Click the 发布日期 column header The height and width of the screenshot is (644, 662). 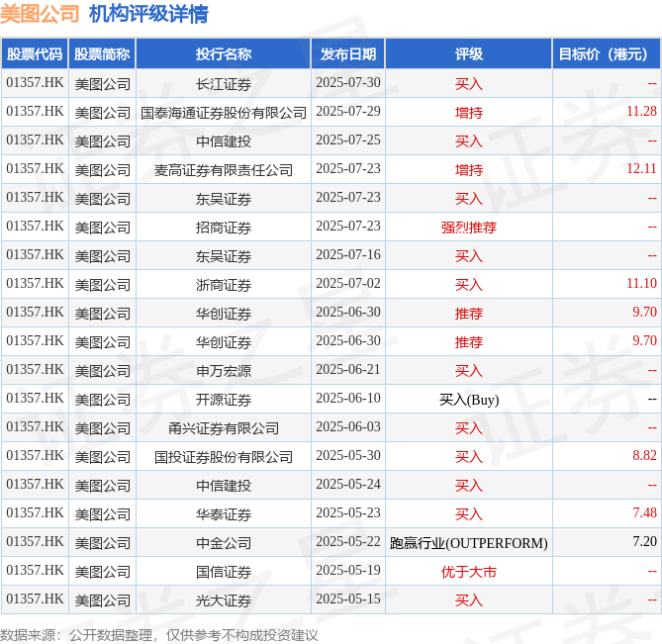348,54
